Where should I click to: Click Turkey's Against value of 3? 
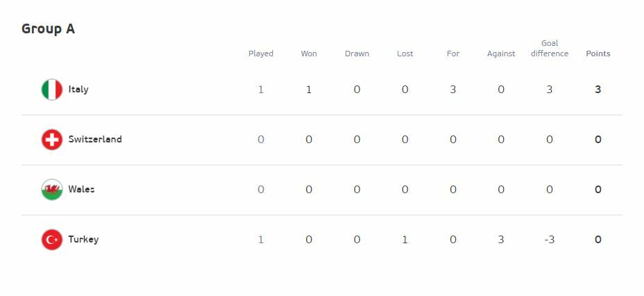click(501, 240)
